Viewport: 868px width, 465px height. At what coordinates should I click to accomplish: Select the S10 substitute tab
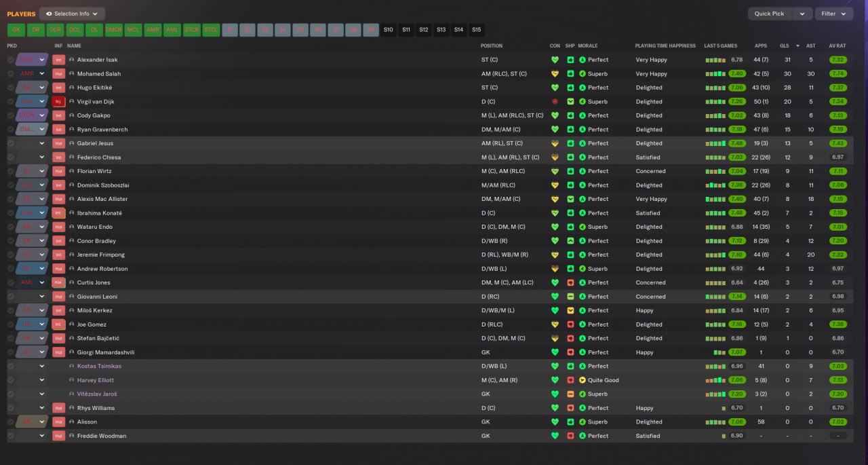pos(388,30)
